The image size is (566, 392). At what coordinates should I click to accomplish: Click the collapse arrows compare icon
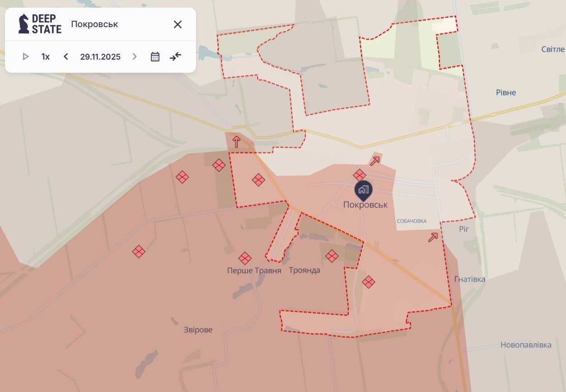point(175,57)
